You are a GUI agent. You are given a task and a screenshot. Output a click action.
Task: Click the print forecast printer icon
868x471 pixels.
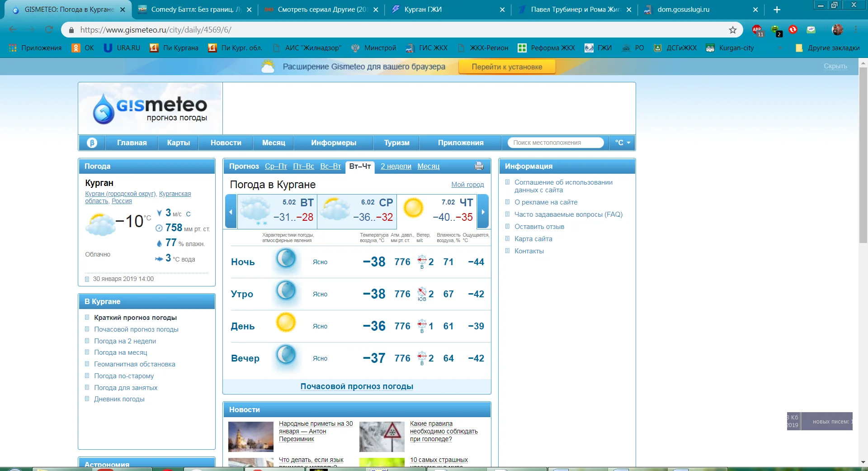(479, 166)
